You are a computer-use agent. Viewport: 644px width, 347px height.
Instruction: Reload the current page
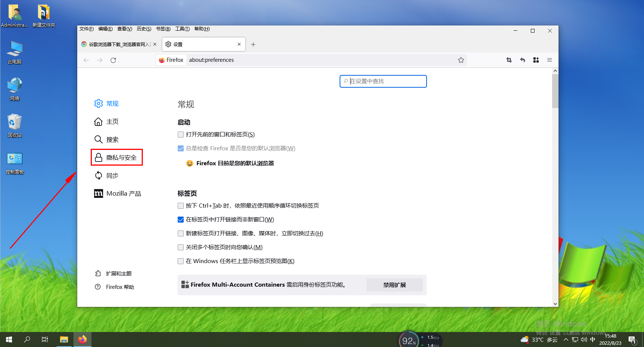coord(113,60)
